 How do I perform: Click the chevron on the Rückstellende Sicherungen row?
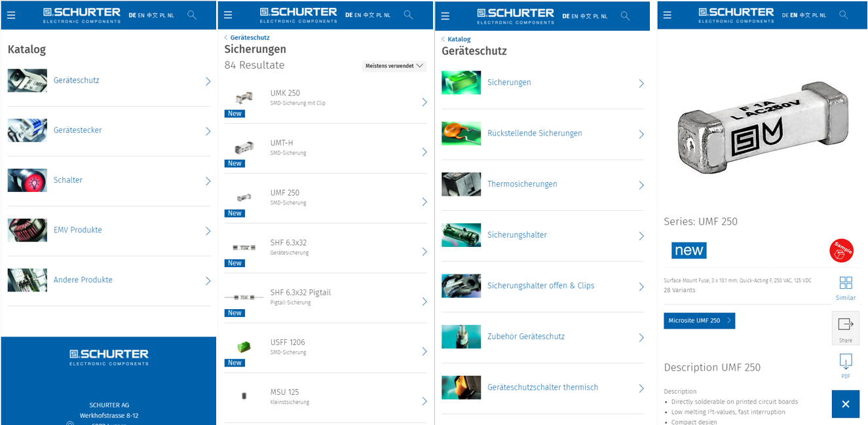(641, 134)
